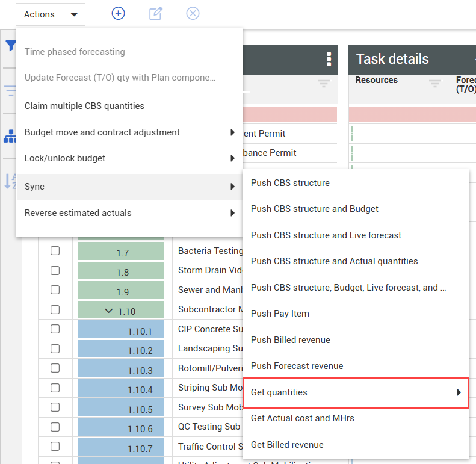Open the three-dot menu in panel header
Image resolution: width=476 pixels, height=464 pixels.
pos(329,59)
